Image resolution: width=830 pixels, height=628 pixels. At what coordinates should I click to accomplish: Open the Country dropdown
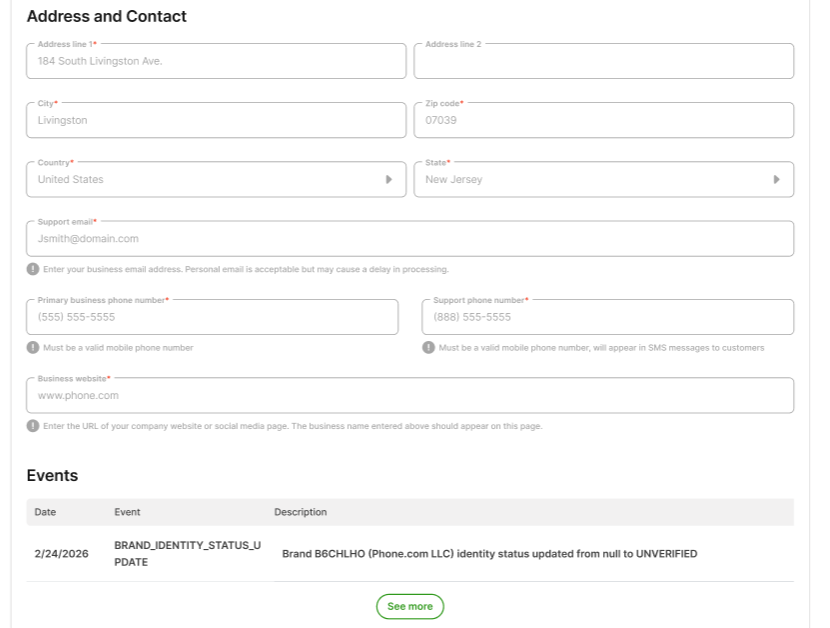coord(388,180)
